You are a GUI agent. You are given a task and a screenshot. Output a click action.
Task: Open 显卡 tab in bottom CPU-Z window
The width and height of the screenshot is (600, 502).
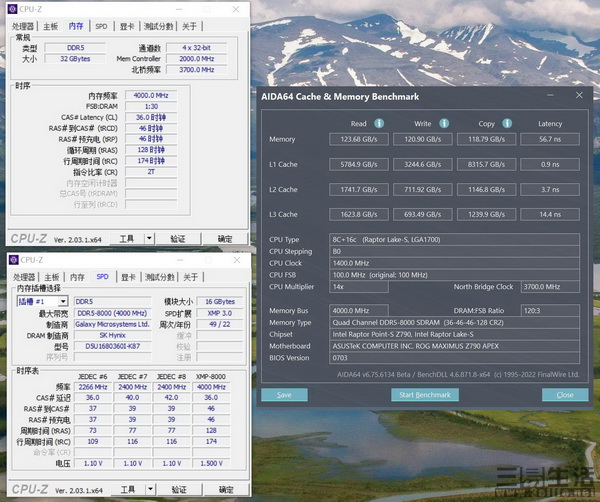128,277
